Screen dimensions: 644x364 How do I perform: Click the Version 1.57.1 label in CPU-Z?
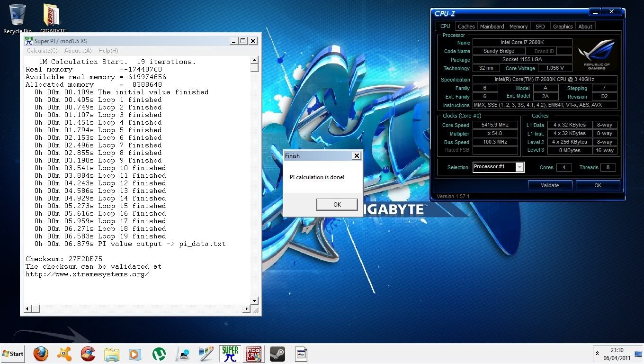453,196
